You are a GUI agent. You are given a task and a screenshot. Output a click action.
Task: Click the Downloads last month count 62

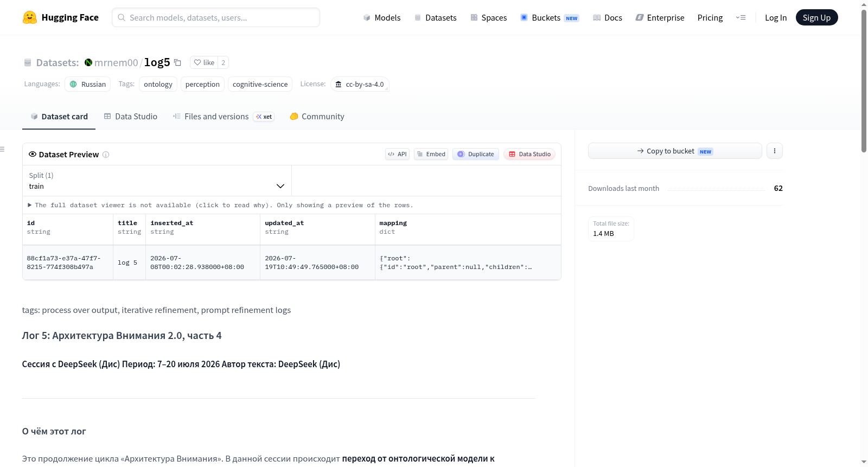[x=778, y=188]
